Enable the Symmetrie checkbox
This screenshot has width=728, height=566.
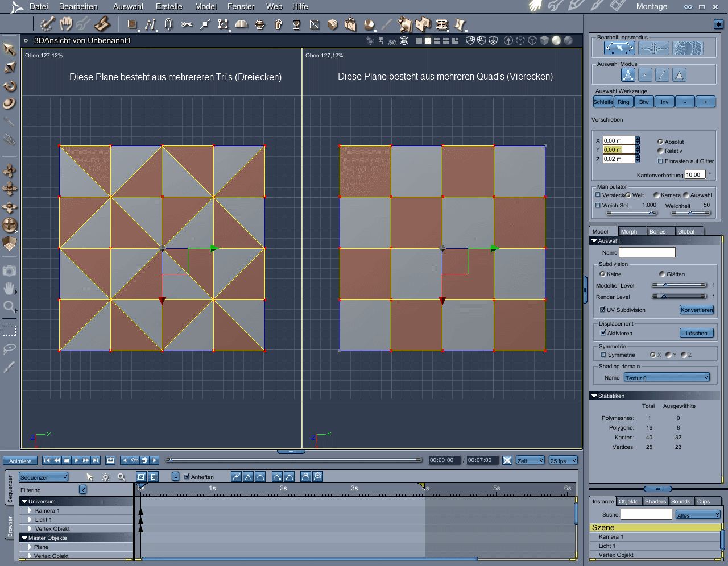tap(603, 355)
